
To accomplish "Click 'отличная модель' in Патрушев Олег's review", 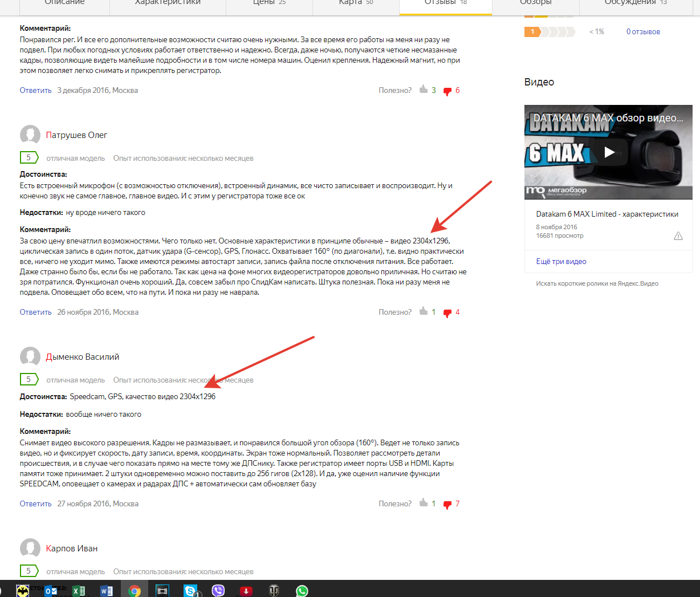I will tap(75, 158).
